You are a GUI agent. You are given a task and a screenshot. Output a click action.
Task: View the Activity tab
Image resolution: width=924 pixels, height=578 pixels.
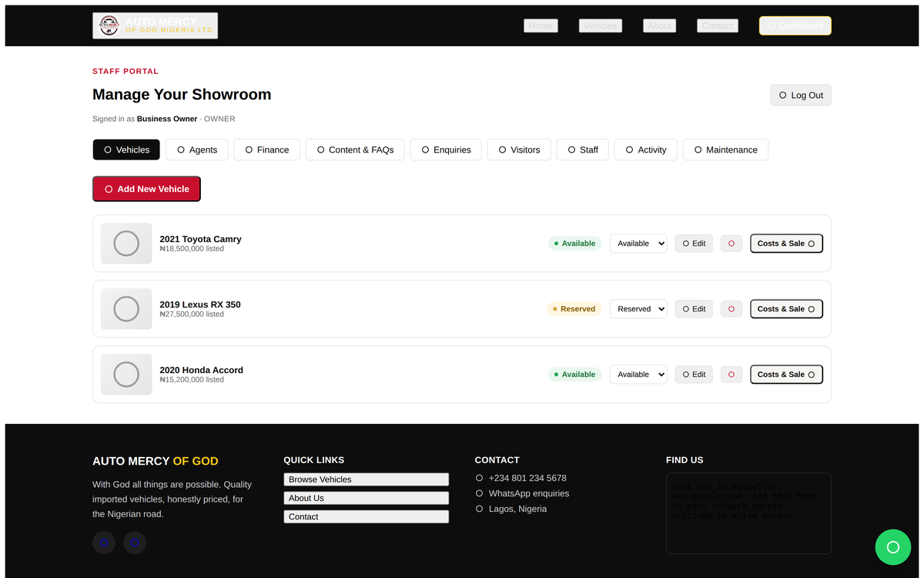point(646,150)
